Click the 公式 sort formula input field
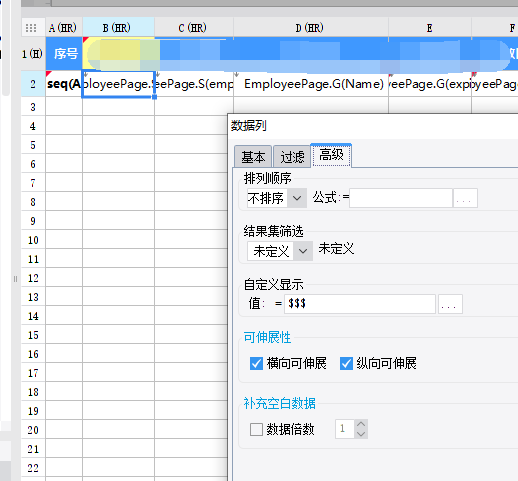This screenshot has height=481, width=518. pyautogui.click(x=401, y=198)
